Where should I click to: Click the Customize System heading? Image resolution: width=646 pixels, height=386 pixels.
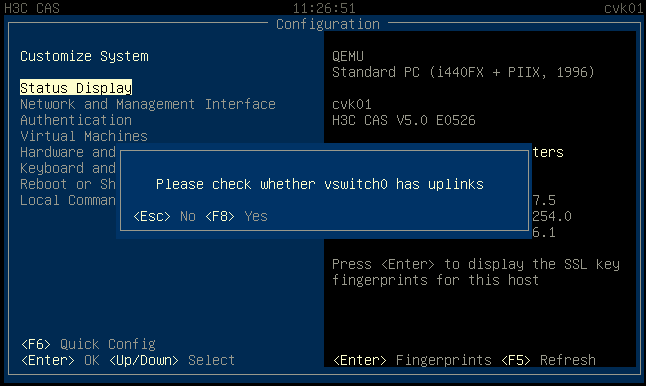[84, 56]
